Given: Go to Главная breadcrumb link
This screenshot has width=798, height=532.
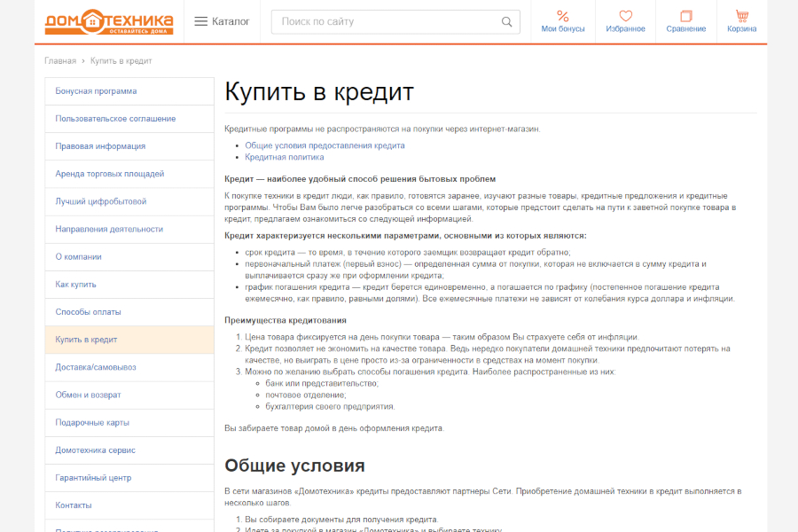Looking at the screenshot, I should pyautogui.click(x=60, y=61).
